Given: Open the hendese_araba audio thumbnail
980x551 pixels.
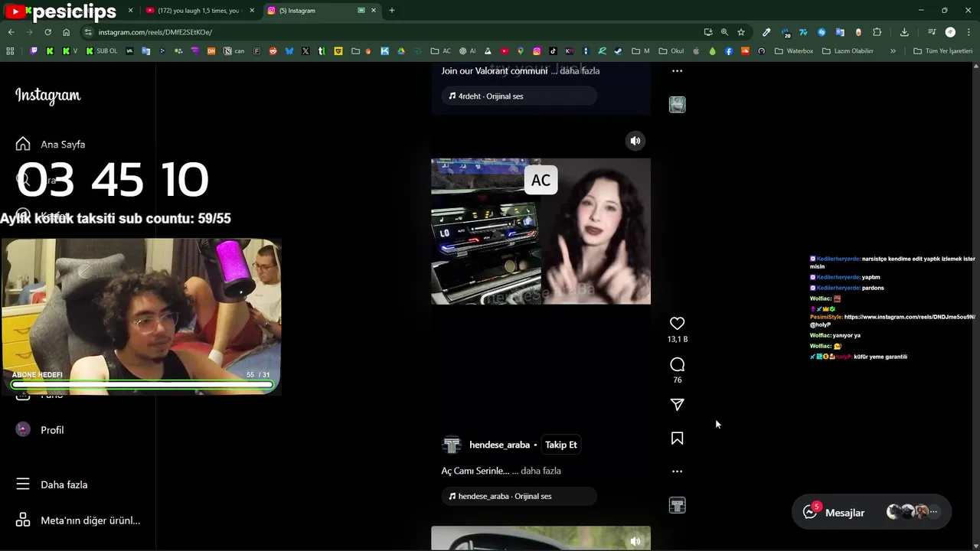Looking at the screenshot, I should [x=677, y=505].
